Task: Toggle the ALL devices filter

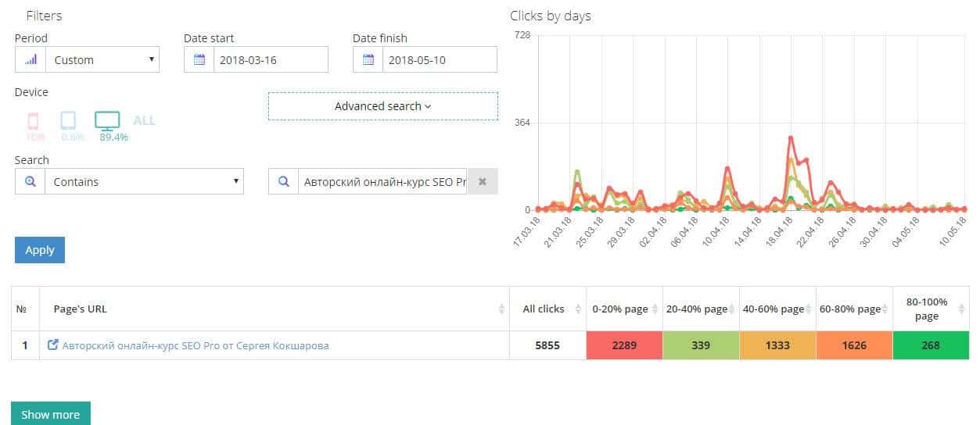Action: pos(144,120)
